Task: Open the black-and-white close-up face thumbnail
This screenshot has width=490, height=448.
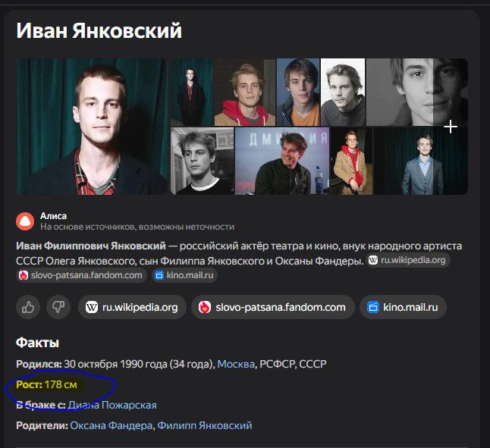Action: click(417, 92)
